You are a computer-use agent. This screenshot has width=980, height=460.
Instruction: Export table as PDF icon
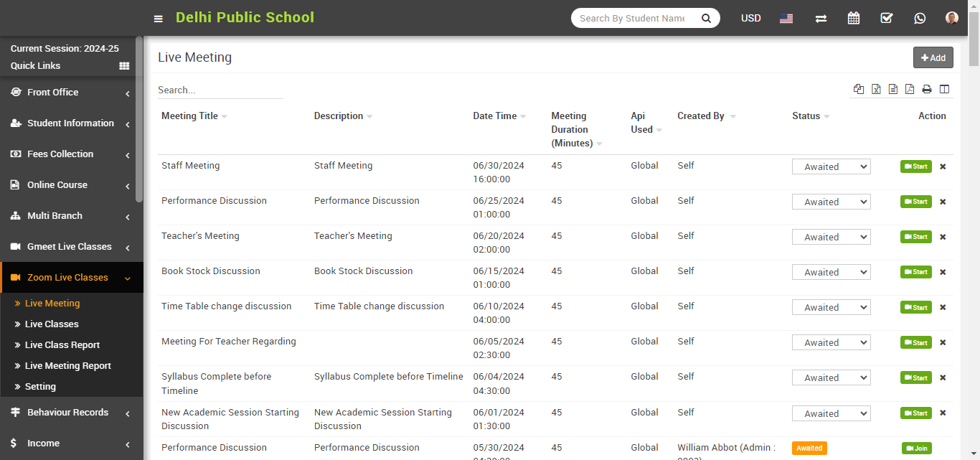click(910, 89)
